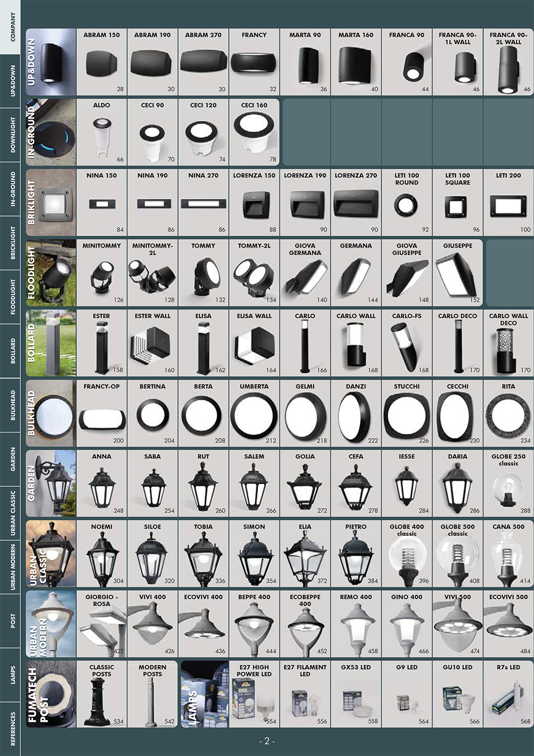
Task: Open the UP&DOWN side tab
Action: tap(10, 81)
